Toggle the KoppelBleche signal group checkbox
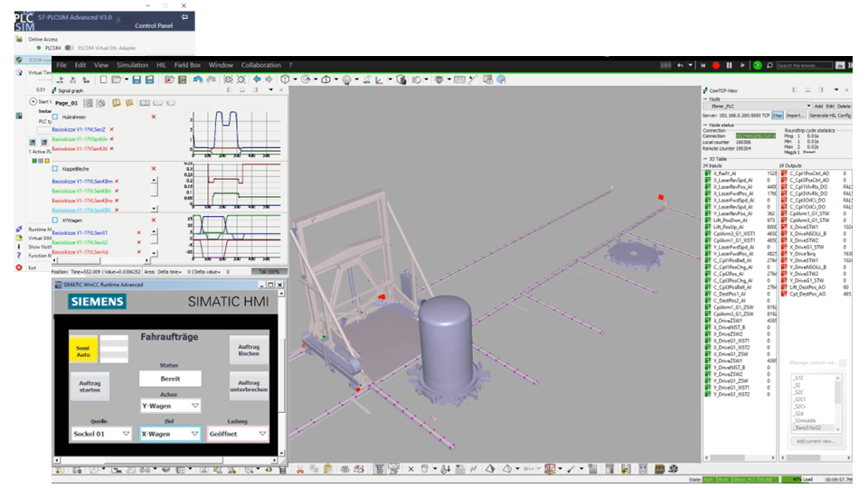 click(x=56, y=169)
